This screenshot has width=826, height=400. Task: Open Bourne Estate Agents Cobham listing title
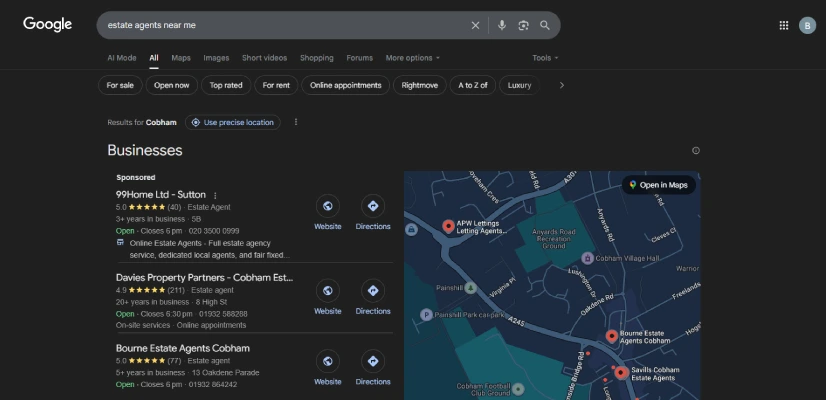[183, 348]
